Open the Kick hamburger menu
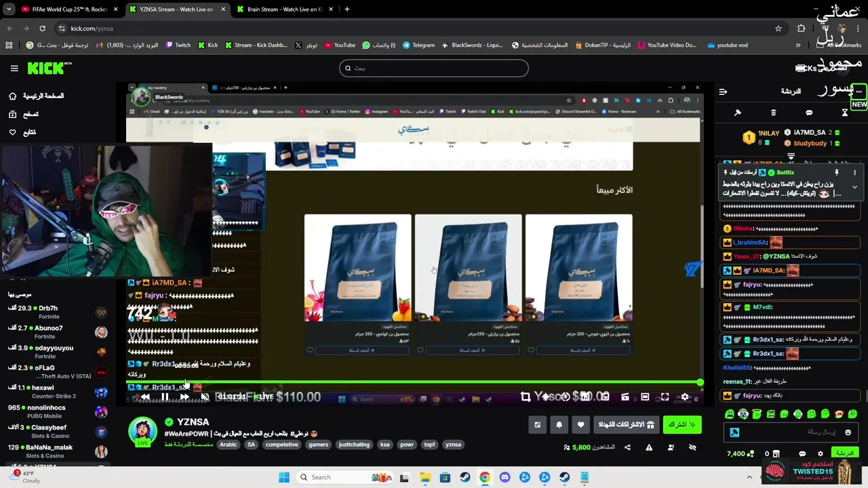Viewport: 868px width, 488px height. coord(14,68)
